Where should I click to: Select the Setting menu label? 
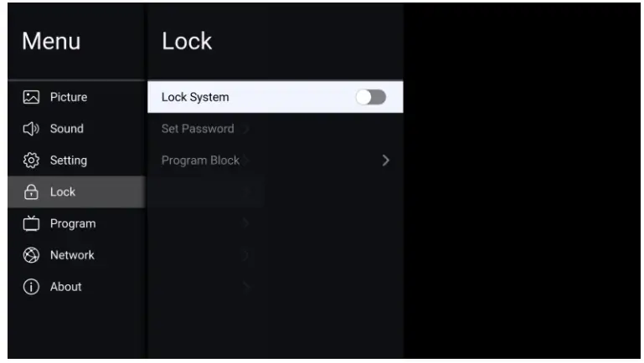(69, 160)
